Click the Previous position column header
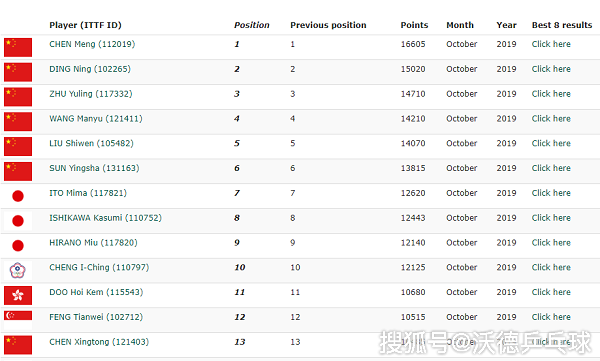The image size is (600, 361). (x=328, y=25)
